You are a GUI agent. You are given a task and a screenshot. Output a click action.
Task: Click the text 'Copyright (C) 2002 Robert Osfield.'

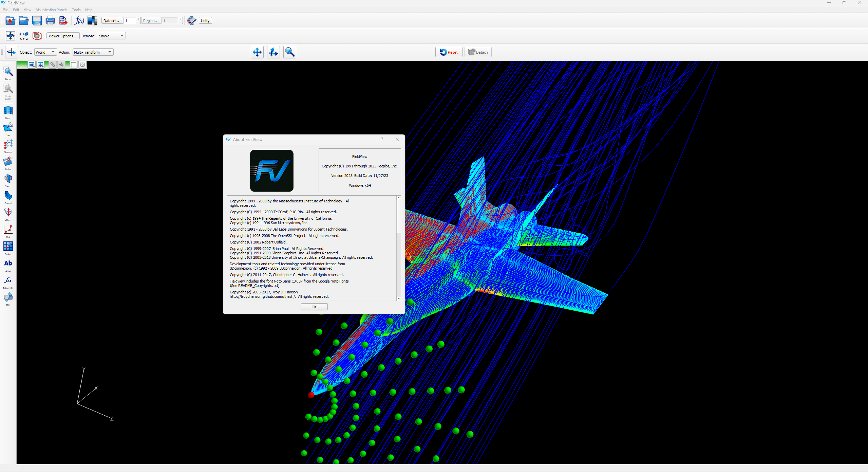click(258, 242)
